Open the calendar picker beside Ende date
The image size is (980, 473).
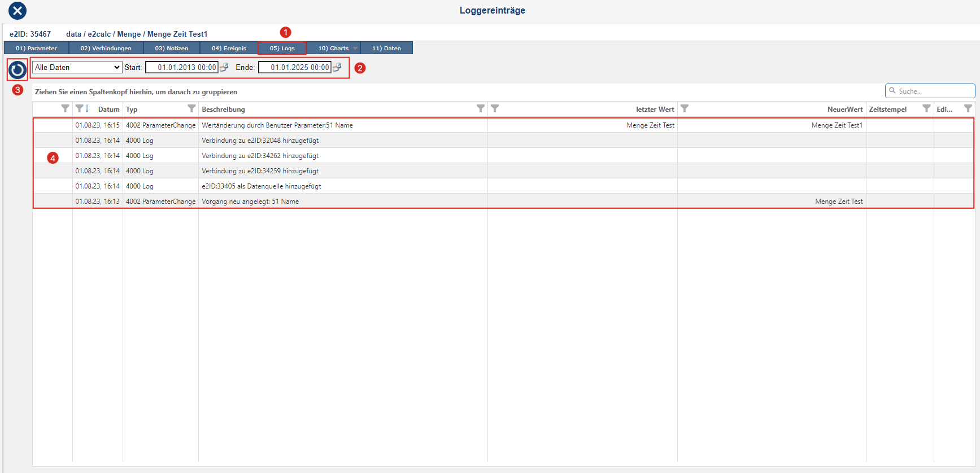[337, 67]
